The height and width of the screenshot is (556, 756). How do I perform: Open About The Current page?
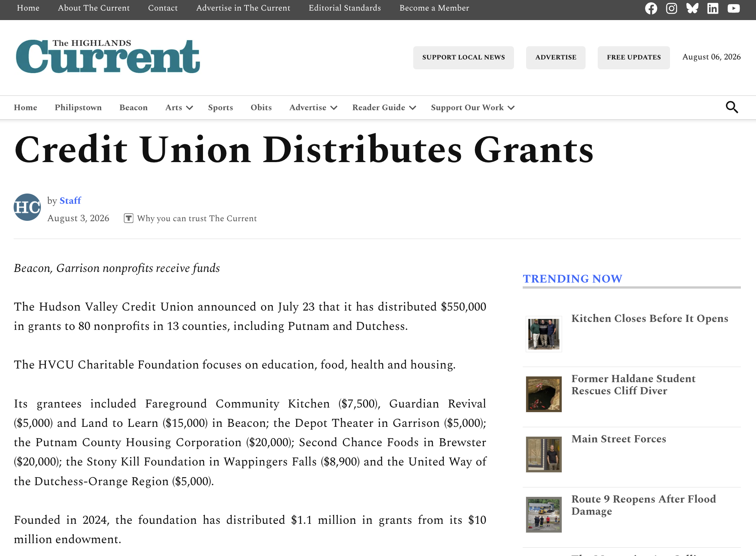pos(94,8)
